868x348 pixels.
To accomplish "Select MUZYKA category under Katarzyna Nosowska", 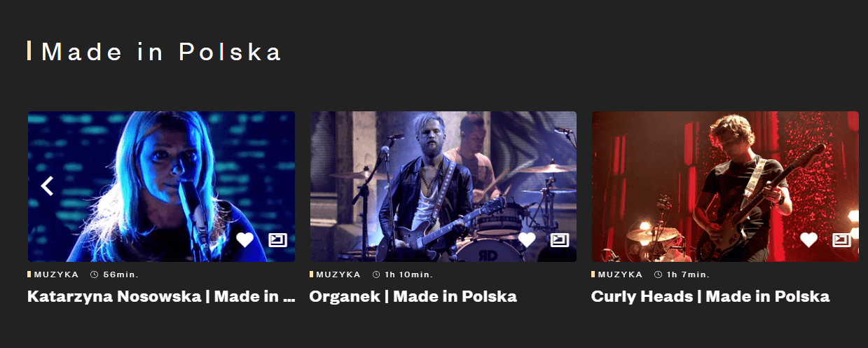I will (56, 274).
